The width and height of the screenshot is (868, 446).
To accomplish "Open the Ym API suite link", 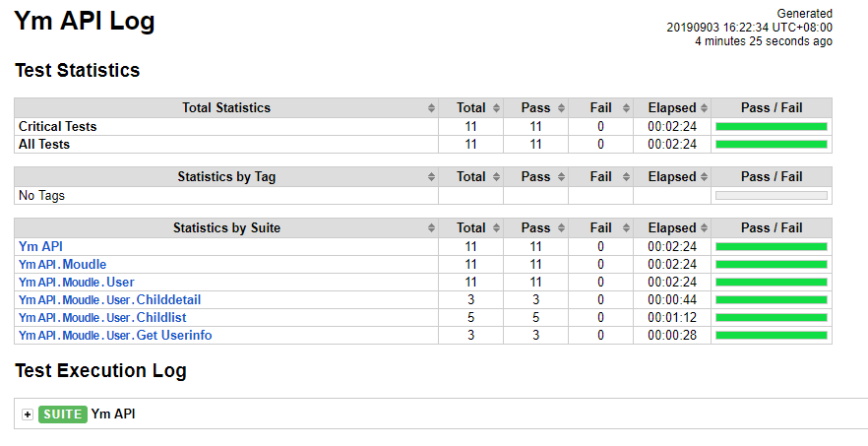I will (40, 246).
